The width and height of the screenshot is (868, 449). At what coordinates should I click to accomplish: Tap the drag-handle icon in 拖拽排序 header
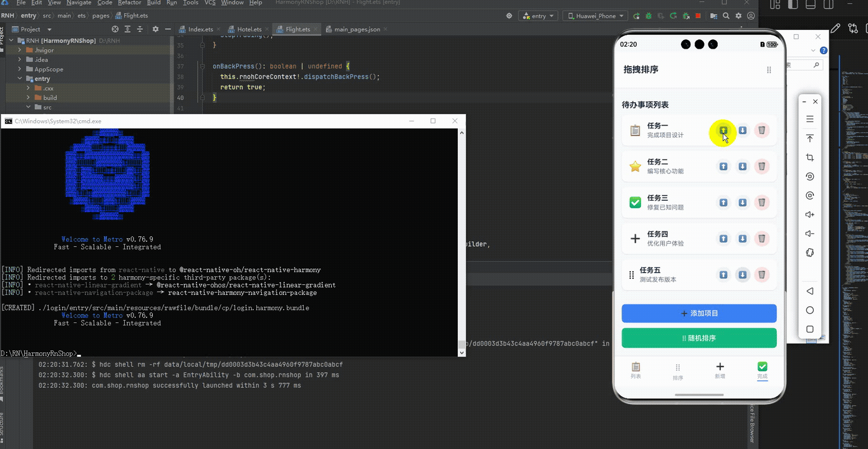[769, 70]
